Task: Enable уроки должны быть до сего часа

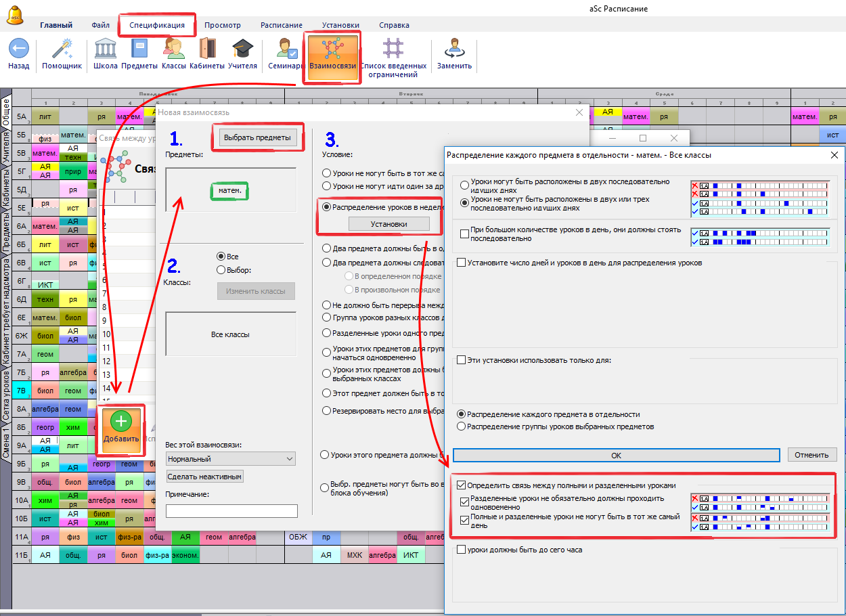Action: pos(462,550)
